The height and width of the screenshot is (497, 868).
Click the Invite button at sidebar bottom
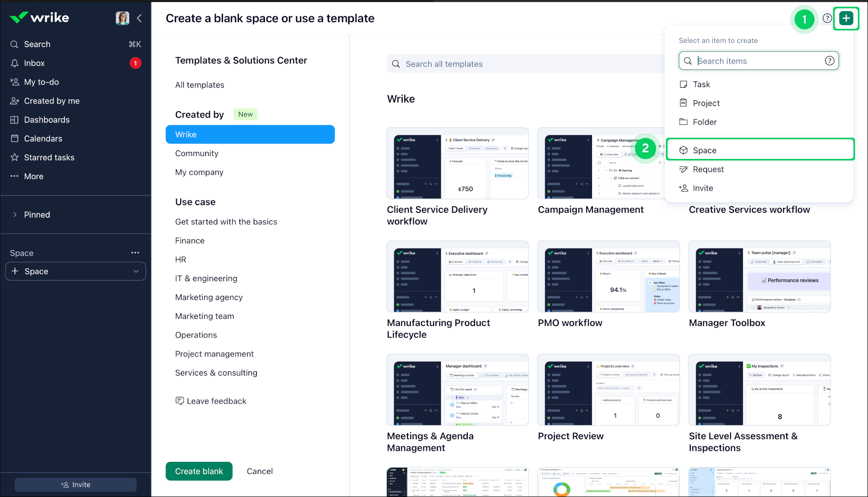point(76,484)
